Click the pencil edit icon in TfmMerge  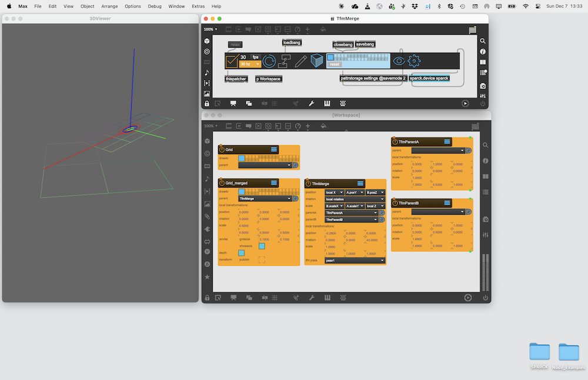(301, 61)
